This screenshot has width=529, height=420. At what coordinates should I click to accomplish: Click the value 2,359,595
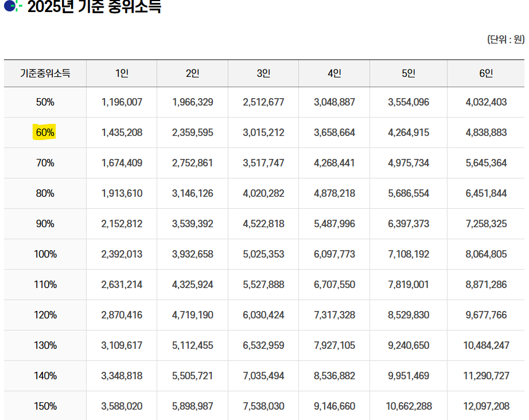(193, 133)
